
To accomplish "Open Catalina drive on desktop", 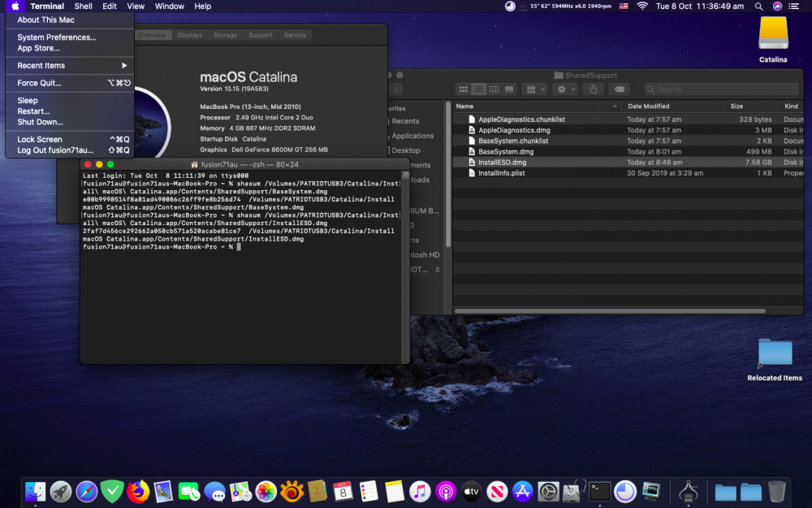I will (773, 39).
